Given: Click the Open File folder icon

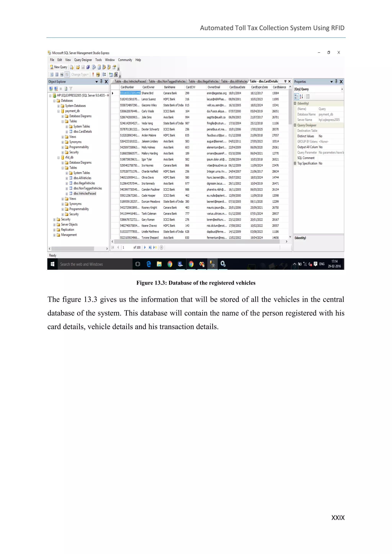Looking at the screenshot, I should 78,67.
